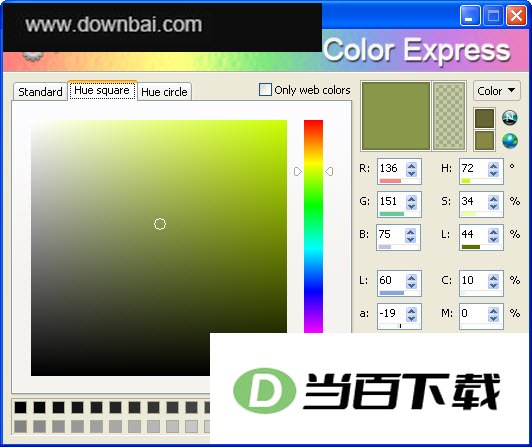Increase the M magenta percent up arrow

pos(493,311)
